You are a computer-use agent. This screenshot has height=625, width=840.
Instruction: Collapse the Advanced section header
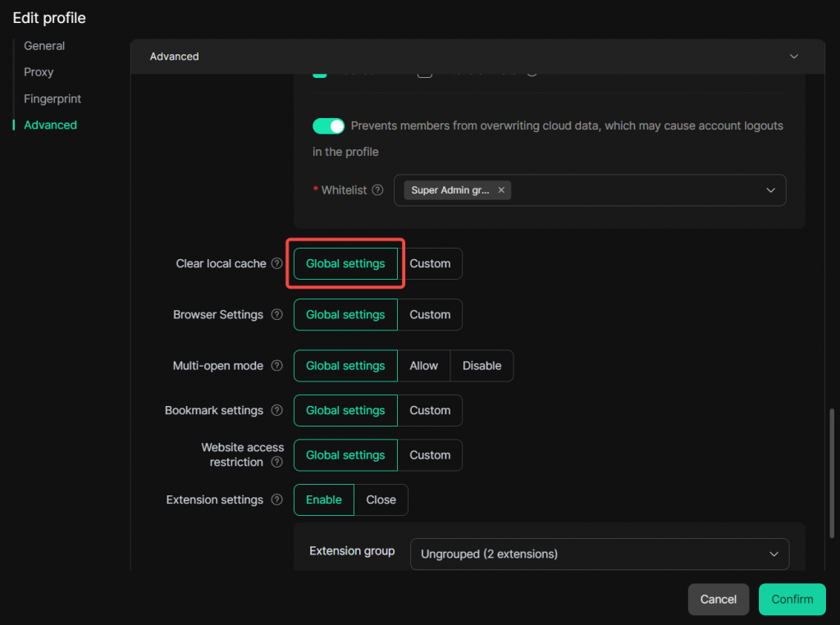[793, 57]
